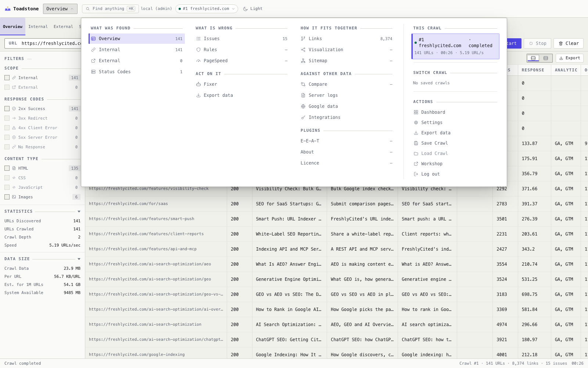This screenshot has height=368, width=588.
Task: Collapse the Data Size section
Action: coord(79,259)
